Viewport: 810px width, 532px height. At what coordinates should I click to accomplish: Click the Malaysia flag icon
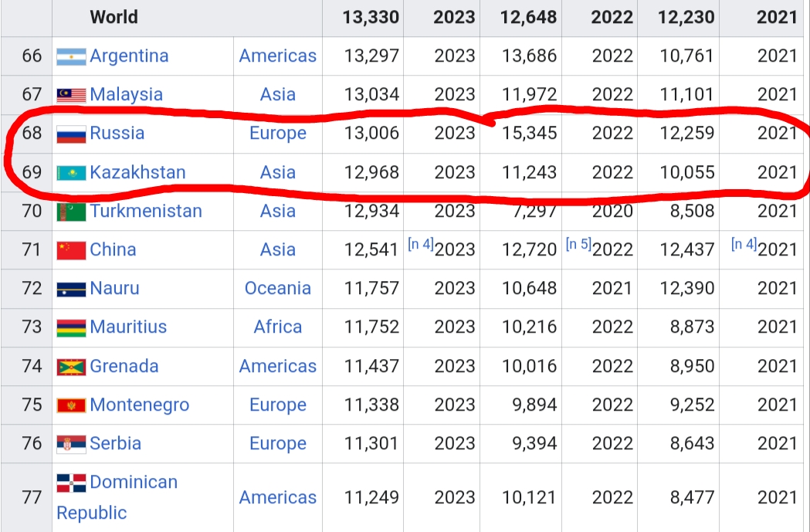click(71, 95)
